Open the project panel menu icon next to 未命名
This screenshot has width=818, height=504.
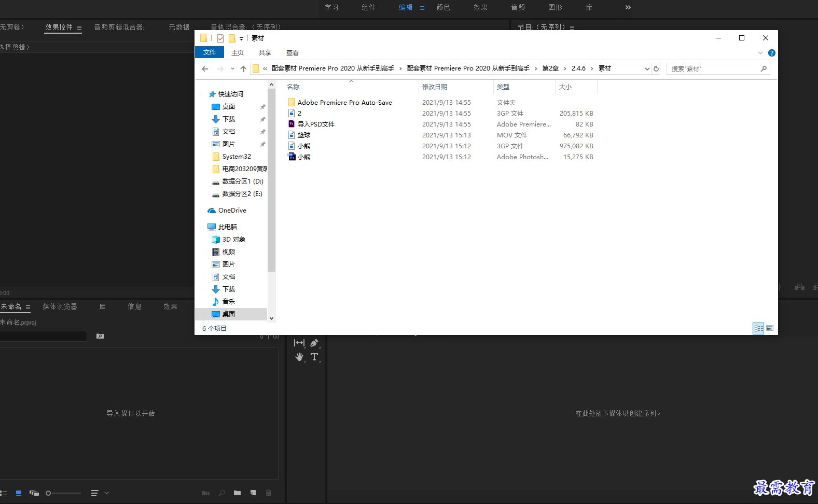click(x=28, y=307)
